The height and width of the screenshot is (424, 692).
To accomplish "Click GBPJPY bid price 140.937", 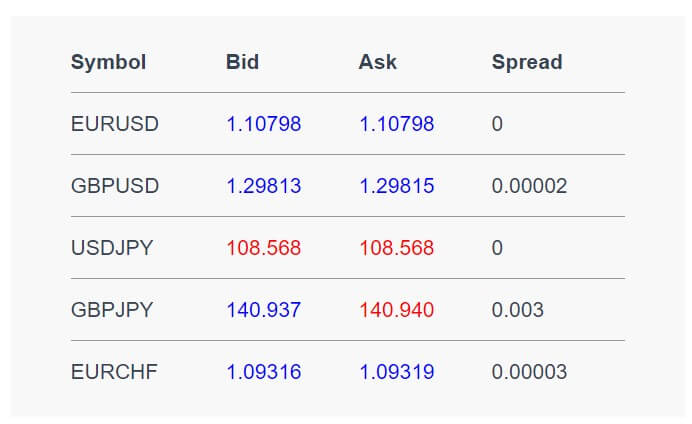I will (264, 310).
